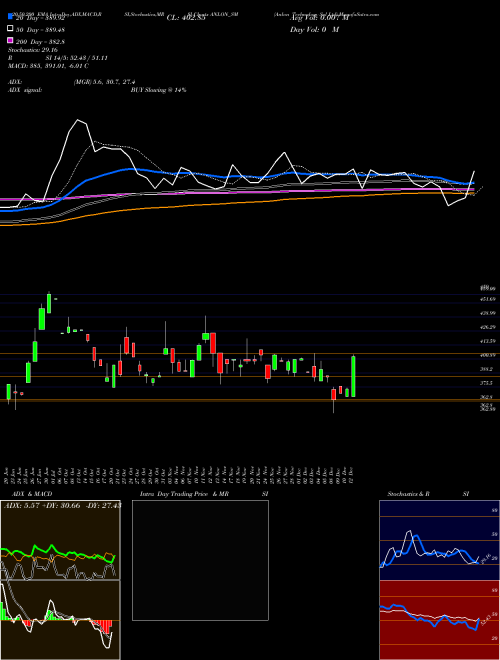The width and height of the screenshot is (500, 660).
Task: Select the 'CL: 402.85' closing price text
Action: click(186, 18)
